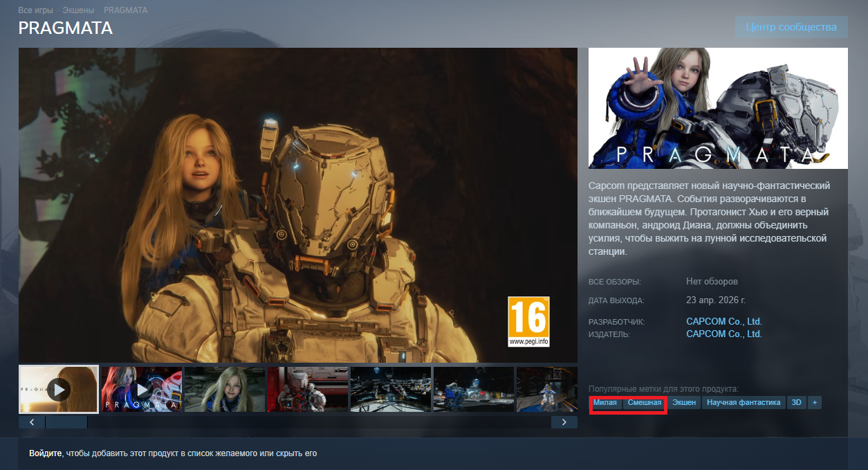Click the 'Смешная' tag

(x=645, y=402)
